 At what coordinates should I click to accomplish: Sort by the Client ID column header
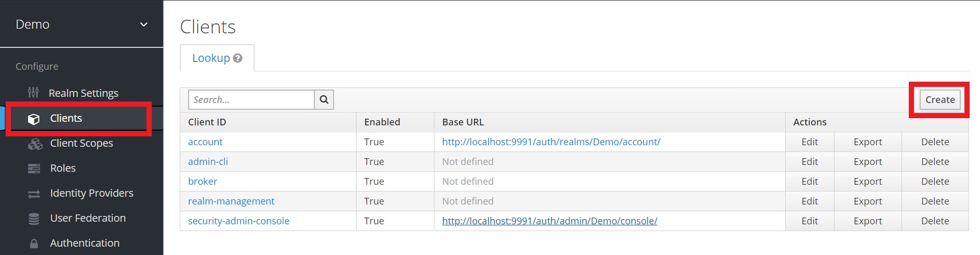pyautogui.click(x=207, y=122)
